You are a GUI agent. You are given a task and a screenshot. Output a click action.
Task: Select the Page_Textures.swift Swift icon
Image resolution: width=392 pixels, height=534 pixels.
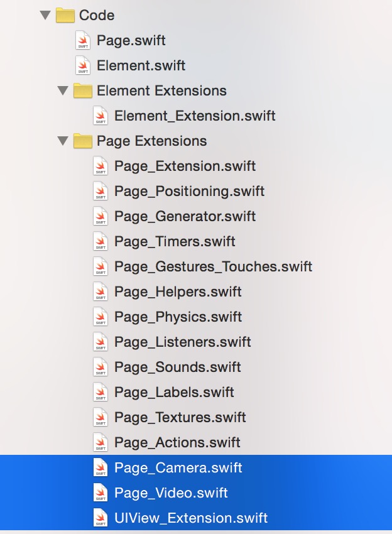pos(100,417)
